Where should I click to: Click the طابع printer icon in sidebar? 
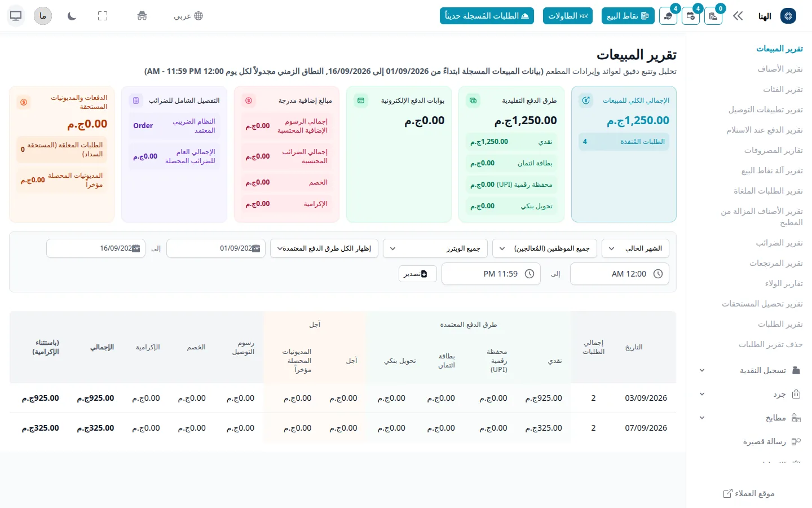796,418
